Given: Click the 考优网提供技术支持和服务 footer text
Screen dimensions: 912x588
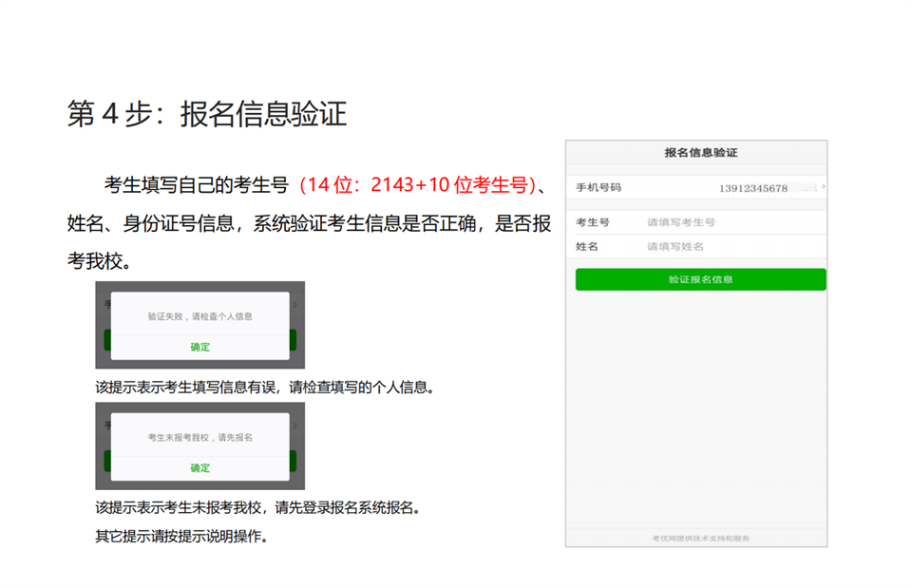Looking at the screenshot, I should 700,539.
